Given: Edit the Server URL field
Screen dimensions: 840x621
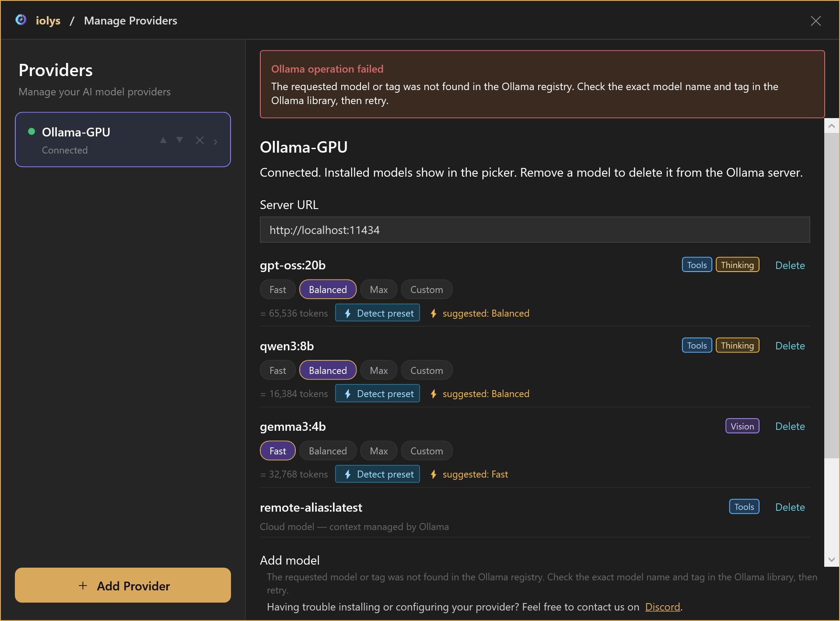Looking at the screenshot, I should pos(535,230).
